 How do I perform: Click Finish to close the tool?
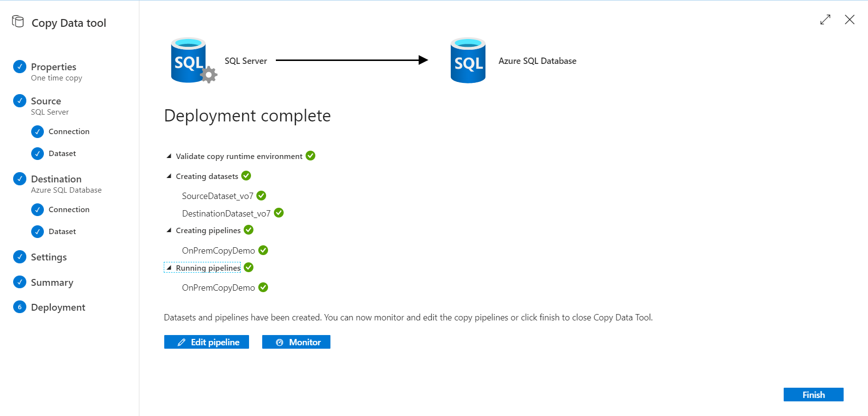click(x=813, y=395)
